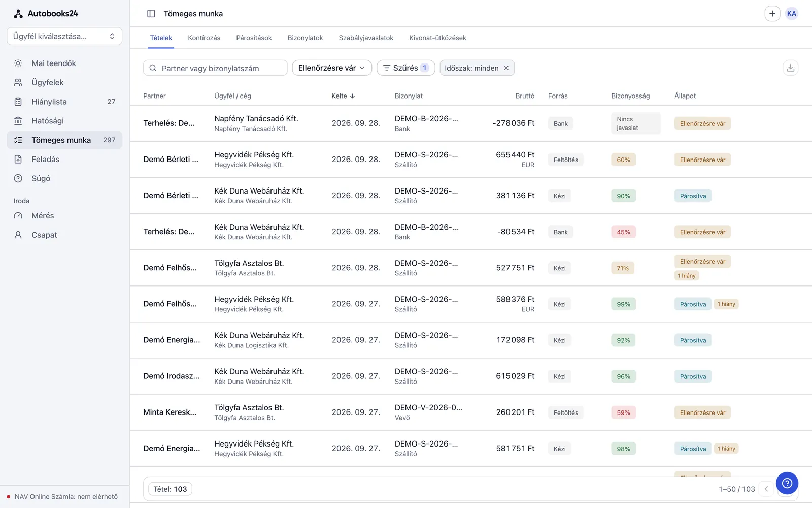Screen dimensions: 812x508
Task: Click the NAV Online Számla status
Action: click(62, 496)
